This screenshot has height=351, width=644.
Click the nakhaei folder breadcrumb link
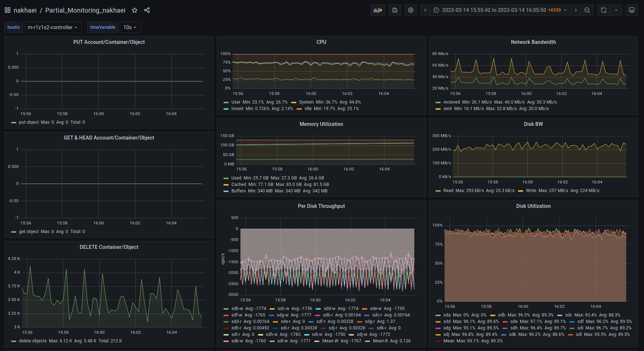25,10
